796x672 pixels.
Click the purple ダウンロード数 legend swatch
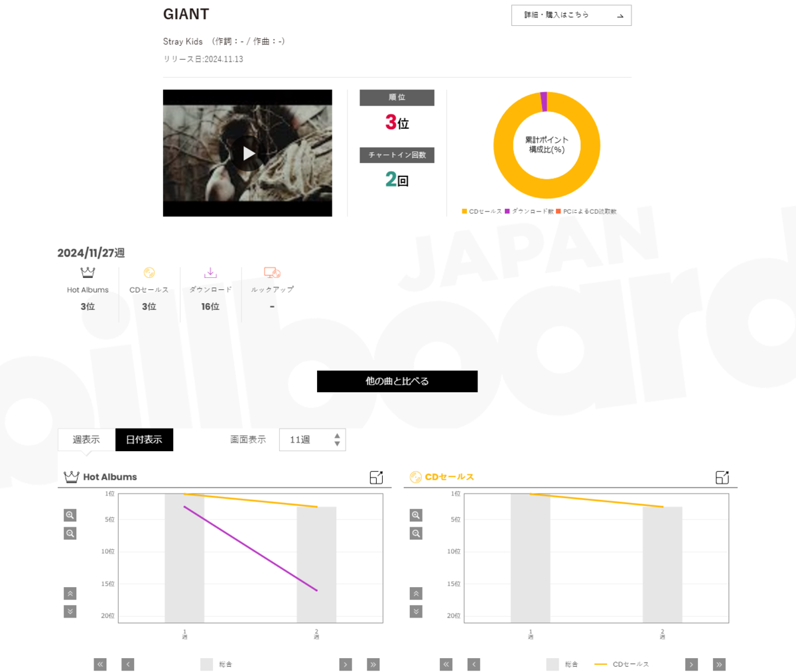[507, 211]
